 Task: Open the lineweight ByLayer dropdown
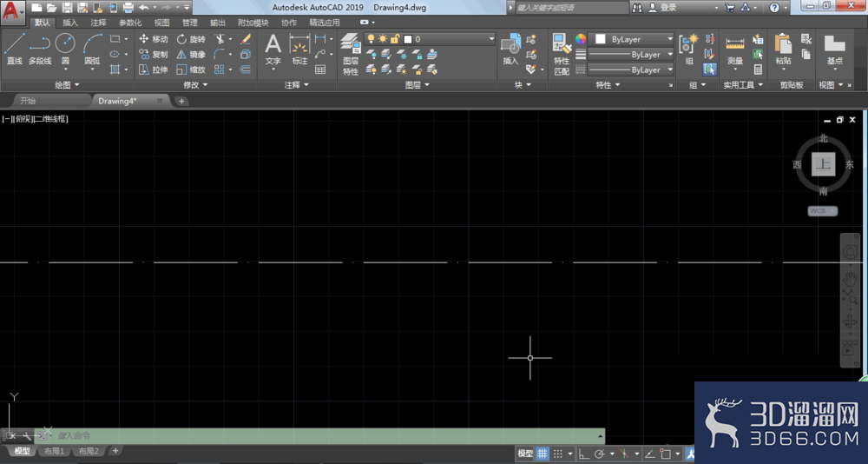(x=670, y=55)
